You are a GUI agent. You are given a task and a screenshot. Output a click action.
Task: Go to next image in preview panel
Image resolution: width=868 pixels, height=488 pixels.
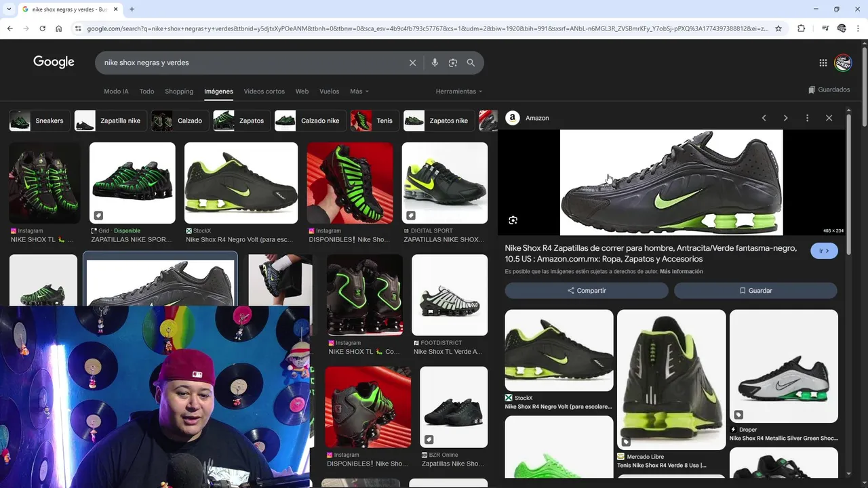[x=785, y=118]
